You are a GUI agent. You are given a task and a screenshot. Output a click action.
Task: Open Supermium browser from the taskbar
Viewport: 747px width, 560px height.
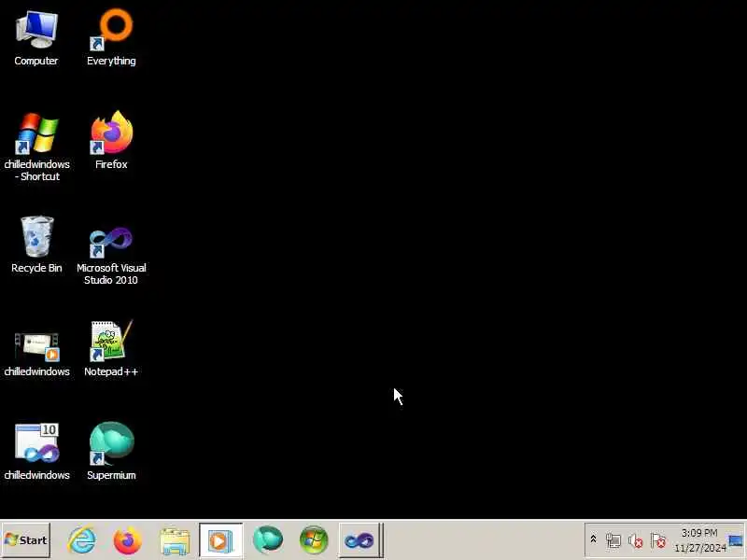point(268,540)
